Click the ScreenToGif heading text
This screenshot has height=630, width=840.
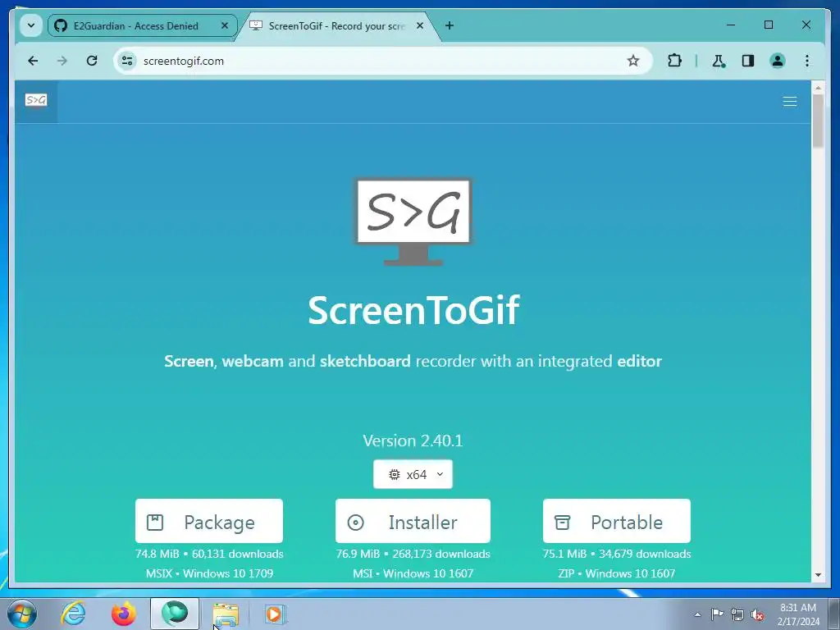pyautogui.click(x=413, y=310)
